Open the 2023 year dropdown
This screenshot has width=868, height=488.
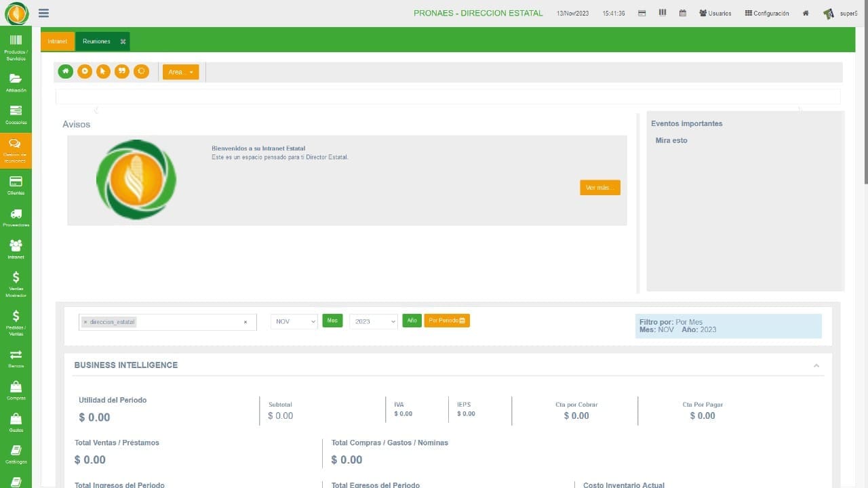click(x=374, y=321)
